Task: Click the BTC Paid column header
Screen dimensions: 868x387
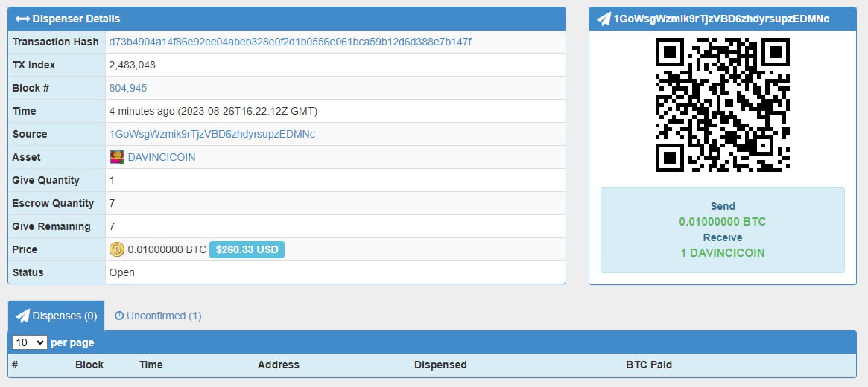Action: [649, 365]
